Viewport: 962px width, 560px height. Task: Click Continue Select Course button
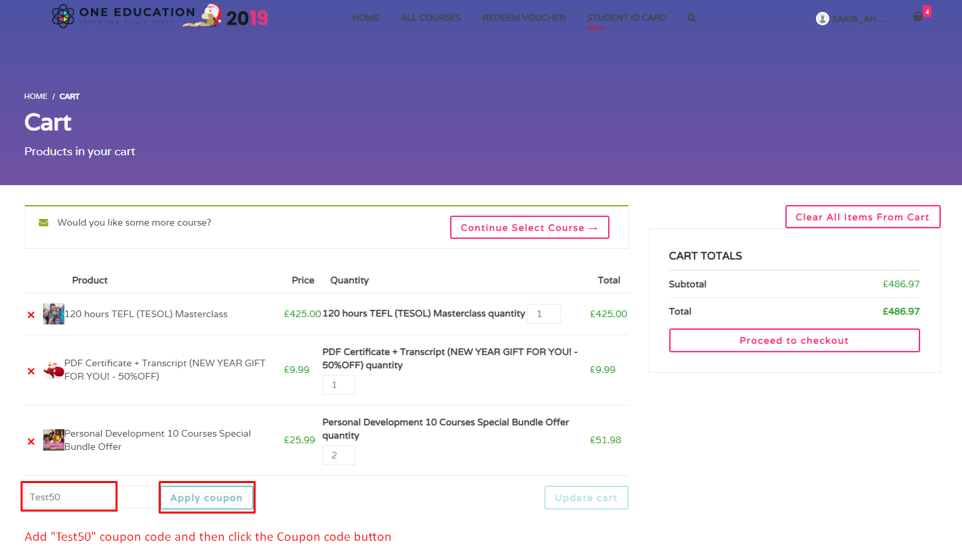(529, 227)
